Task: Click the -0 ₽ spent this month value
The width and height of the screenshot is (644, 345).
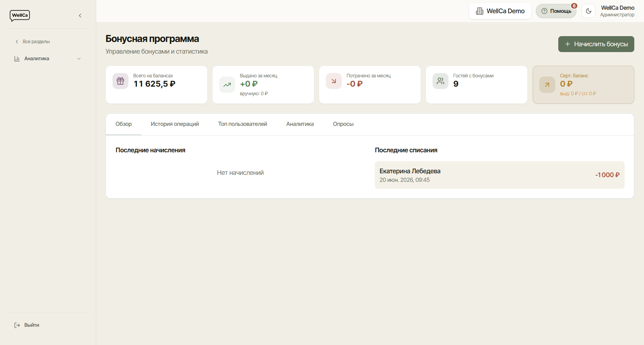Action: click(x=355, y=84)
